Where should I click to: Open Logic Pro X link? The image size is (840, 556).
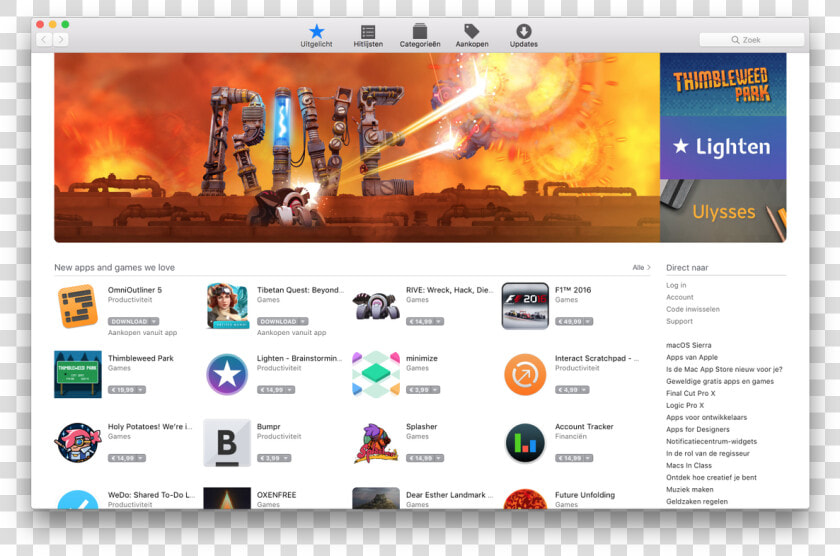(x=685, y=405)
